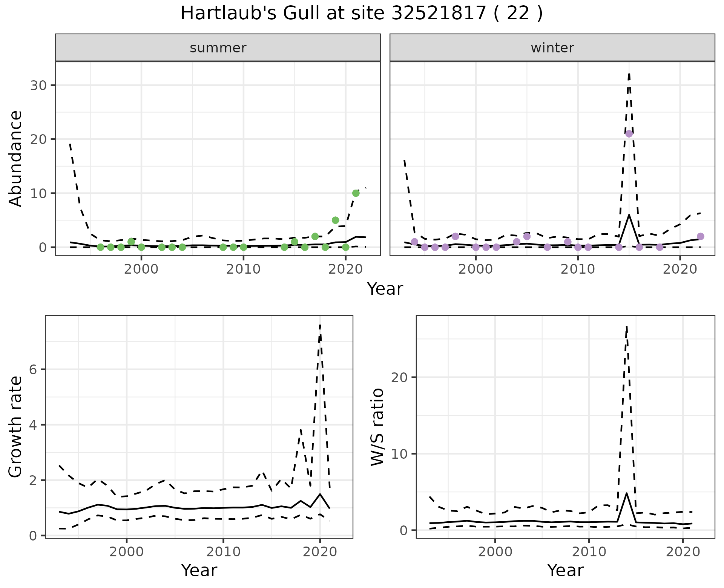Select the green summer point at abundance 10
Image resolution: width=724 pixels, height=588 pixels.
[x=356, y=193]
